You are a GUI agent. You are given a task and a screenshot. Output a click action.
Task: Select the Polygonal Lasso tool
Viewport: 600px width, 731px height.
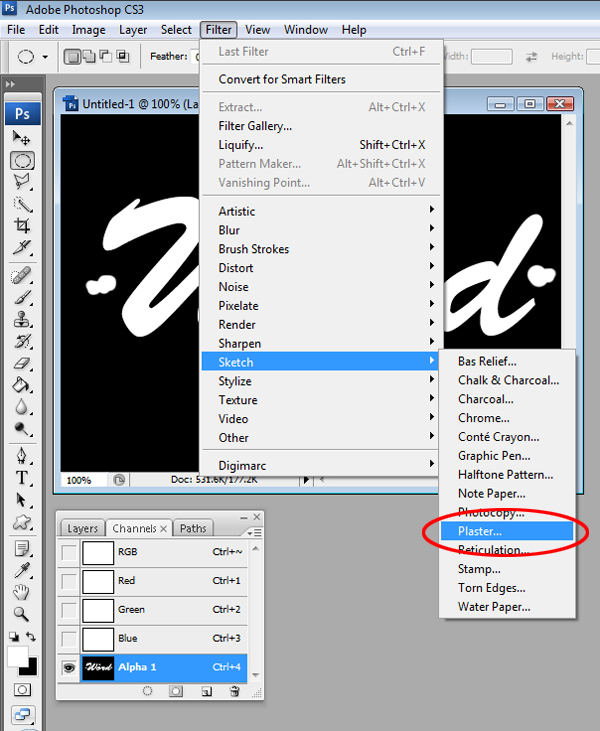[x=21, y=182]
